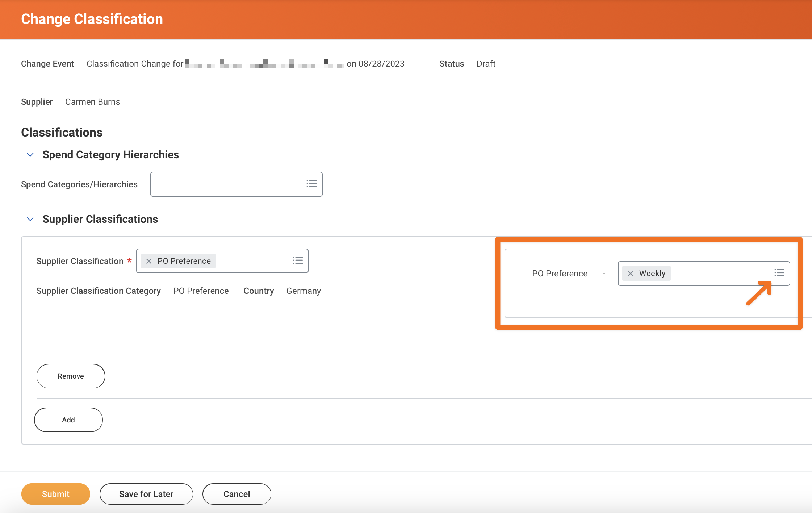Click the PO Preference label in highlighted box

[x=560, y=273]
